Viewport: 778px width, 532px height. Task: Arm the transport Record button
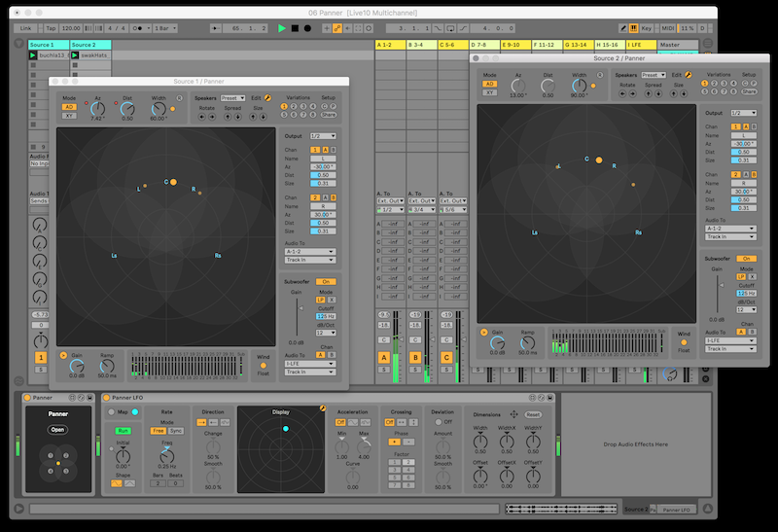pyautogui.click(x=307, y=28)
